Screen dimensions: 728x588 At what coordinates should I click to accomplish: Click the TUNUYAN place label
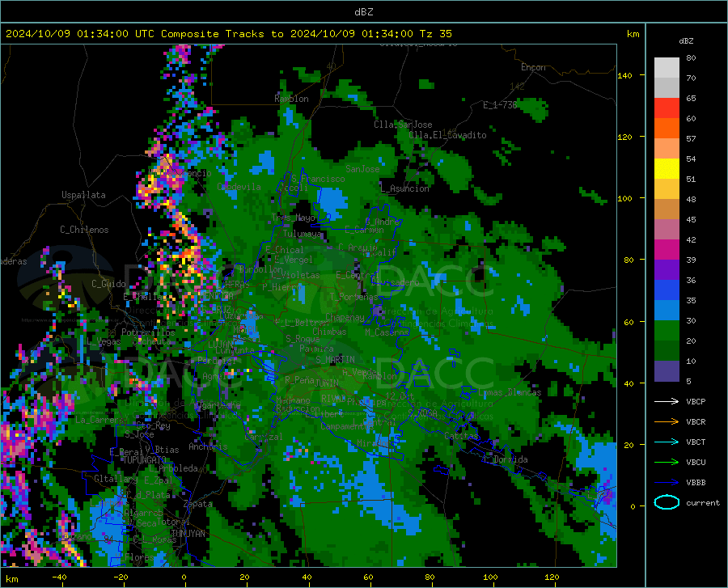188,534
